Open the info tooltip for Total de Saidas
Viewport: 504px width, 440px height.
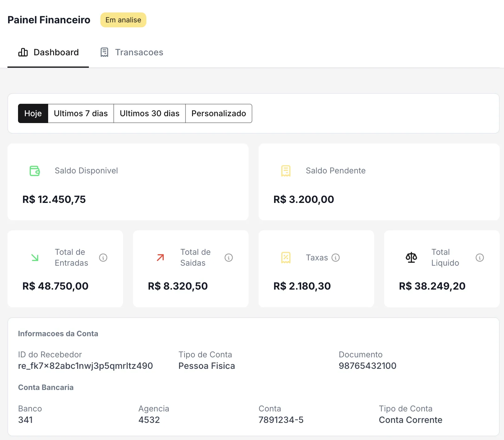229,257
